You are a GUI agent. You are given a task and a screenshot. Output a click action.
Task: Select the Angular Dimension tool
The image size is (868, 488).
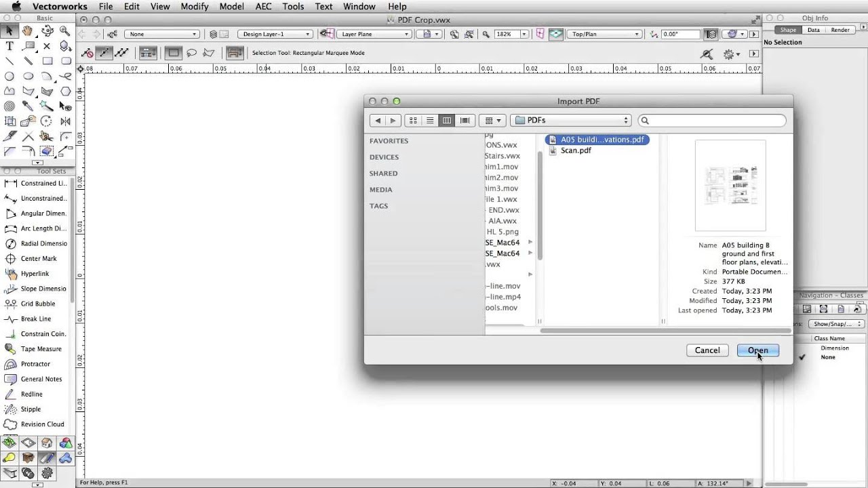(35, 213)
